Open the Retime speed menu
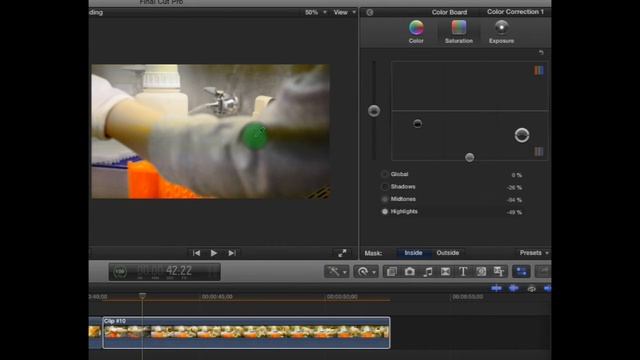The width and height of the screenshot is (640, 360). (x=366, y=271)
